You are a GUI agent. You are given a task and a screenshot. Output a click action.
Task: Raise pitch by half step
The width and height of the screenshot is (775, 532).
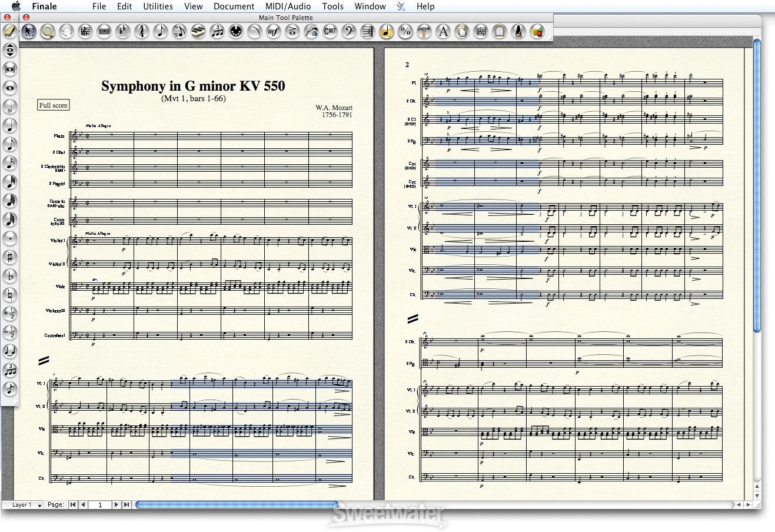[x=10, y=314]
